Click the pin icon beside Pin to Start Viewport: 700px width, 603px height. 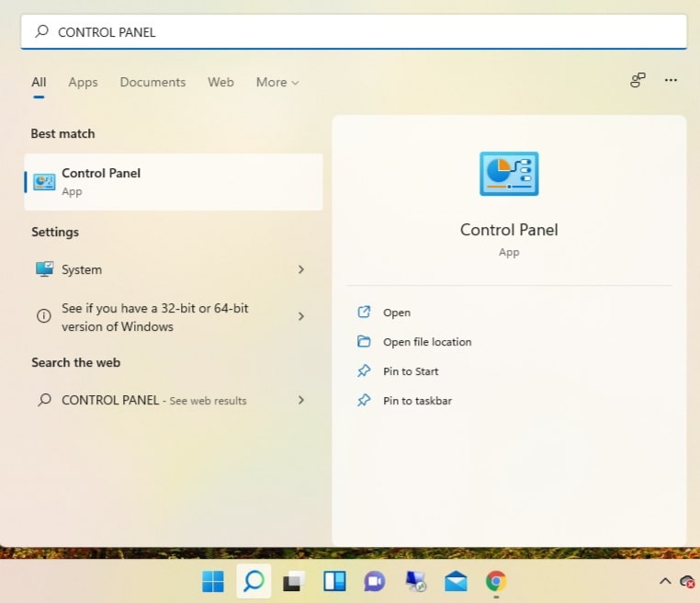[364, 370]
